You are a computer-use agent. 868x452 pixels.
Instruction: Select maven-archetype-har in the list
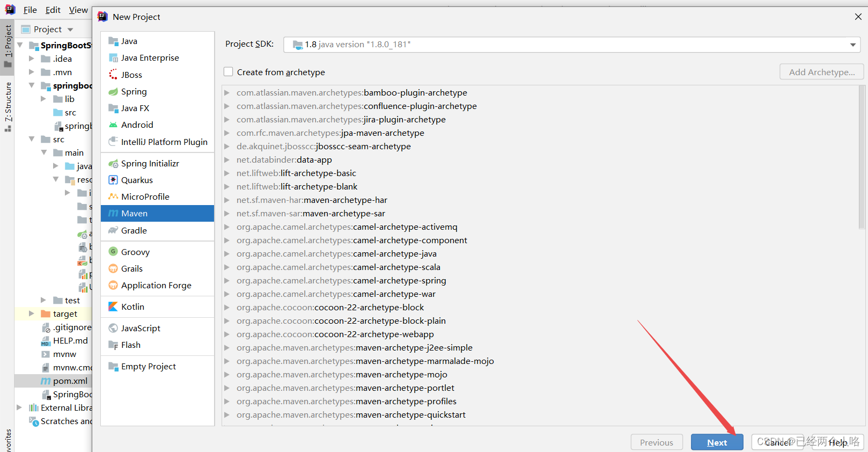pos(312,200)
